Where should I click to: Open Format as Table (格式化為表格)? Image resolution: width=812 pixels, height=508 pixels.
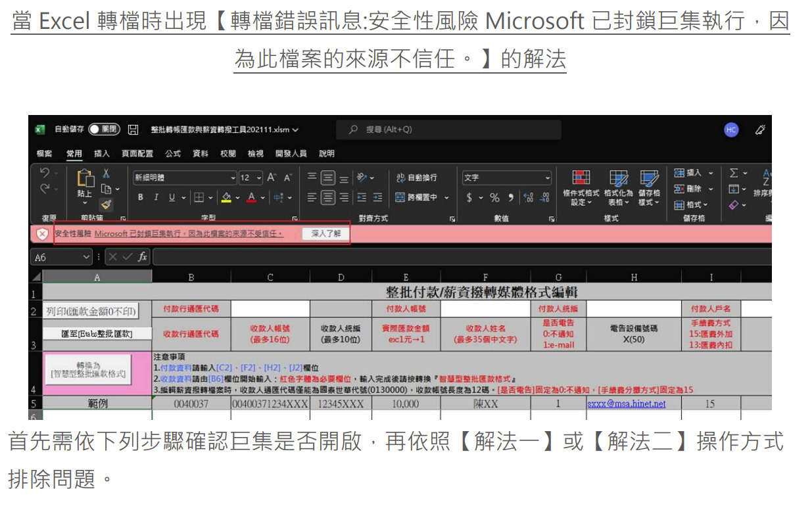coord(618,188)
